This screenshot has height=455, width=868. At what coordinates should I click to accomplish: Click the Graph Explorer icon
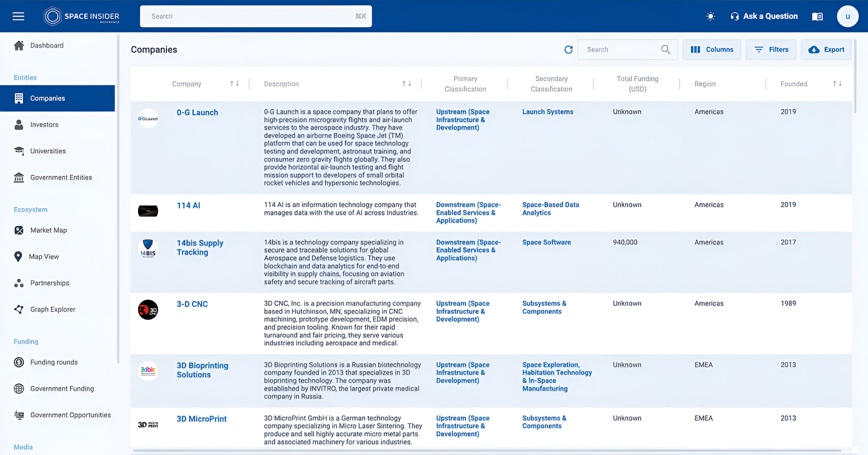[x=19, y=309]
